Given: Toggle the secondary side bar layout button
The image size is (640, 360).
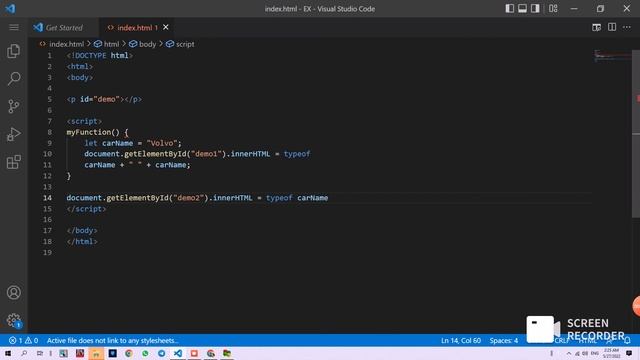Looking at the screenshot, I should 535,9.
